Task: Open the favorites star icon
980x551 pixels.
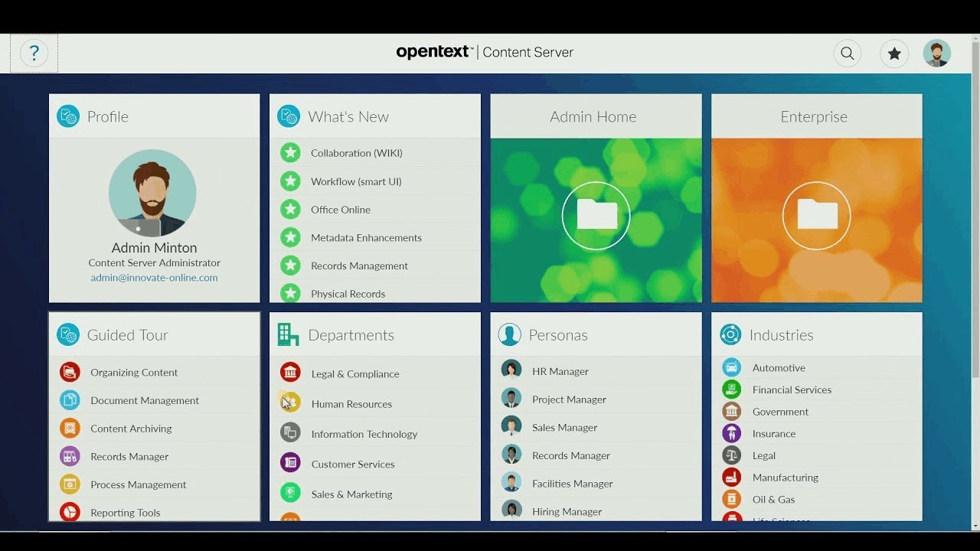Action: tap(893, 53)
